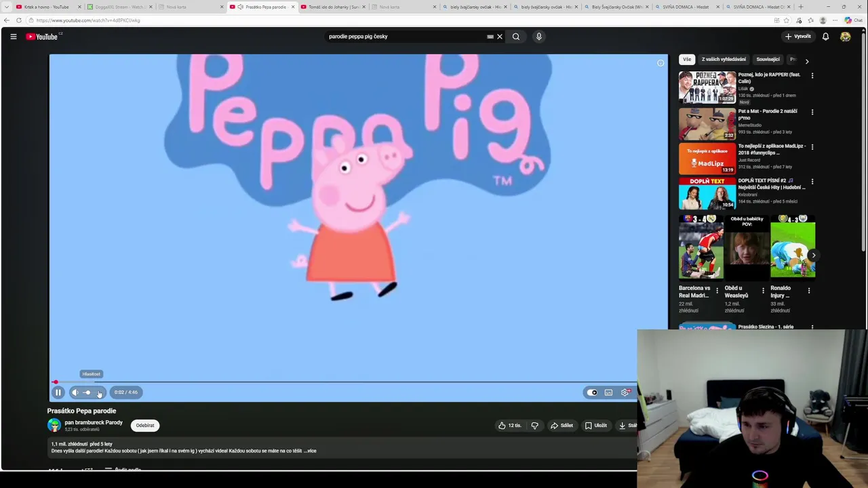Open the browser profile icon
This screenshot has height=488, width=868.
(x=823, y=20)
